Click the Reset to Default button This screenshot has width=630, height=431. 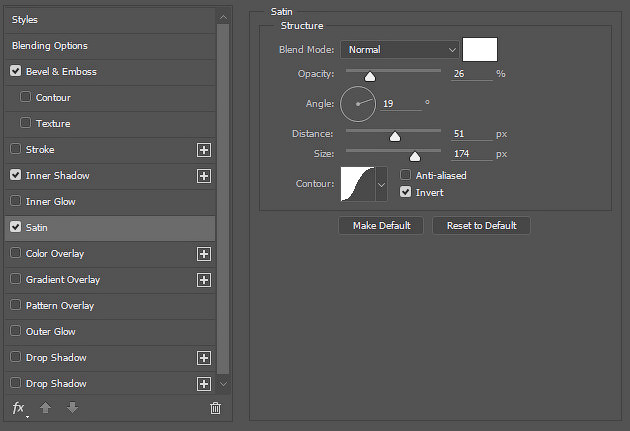tap(481, 226)
